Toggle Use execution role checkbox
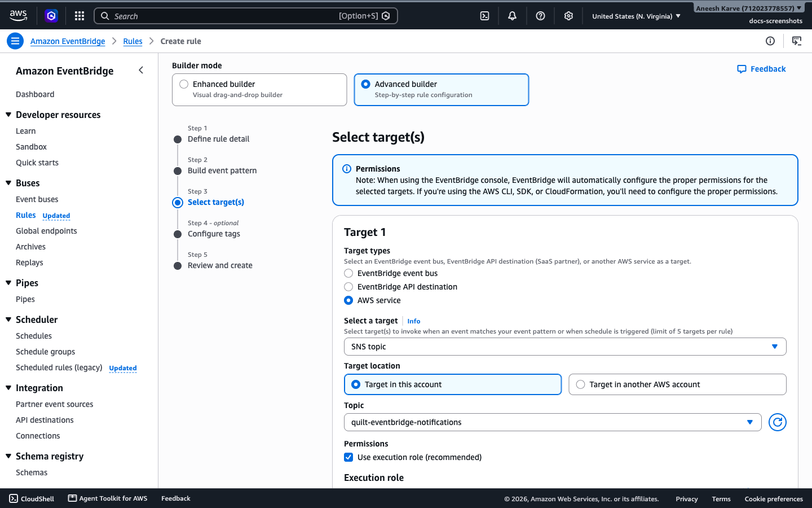 coord(348,457)
